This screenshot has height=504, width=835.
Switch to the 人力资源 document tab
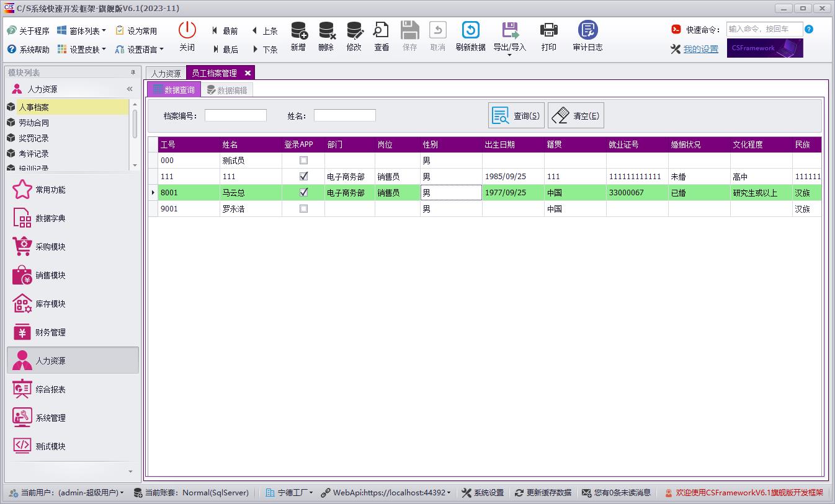(x=166, y=73)
